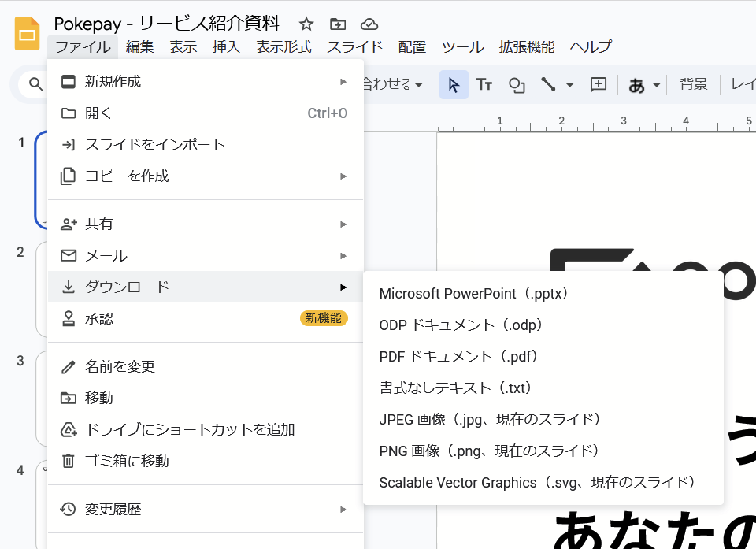Open Google Slides home logo
Screen dimensions: 756x549
(28, 34)
